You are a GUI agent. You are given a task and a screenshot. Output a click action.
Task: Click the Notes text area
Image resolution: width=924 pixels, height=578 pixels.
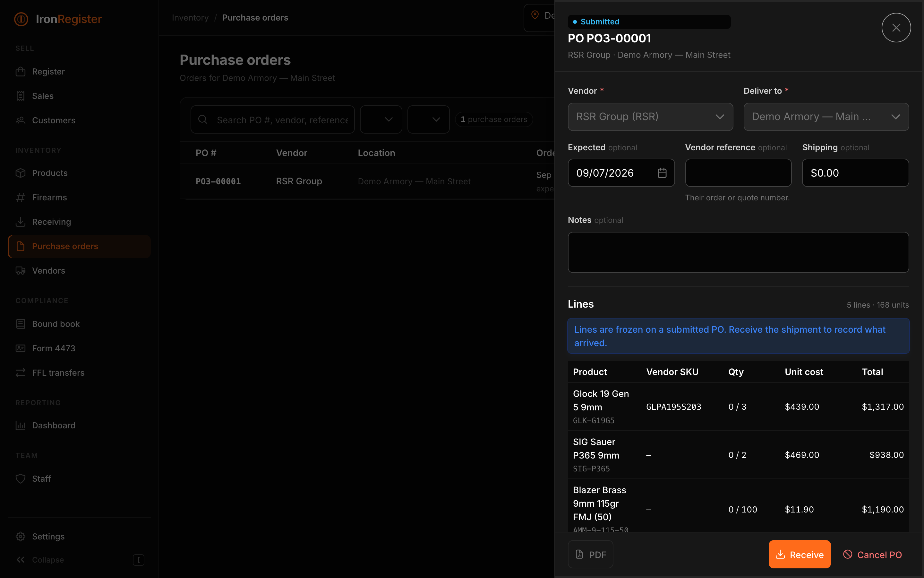coord(738,252)
